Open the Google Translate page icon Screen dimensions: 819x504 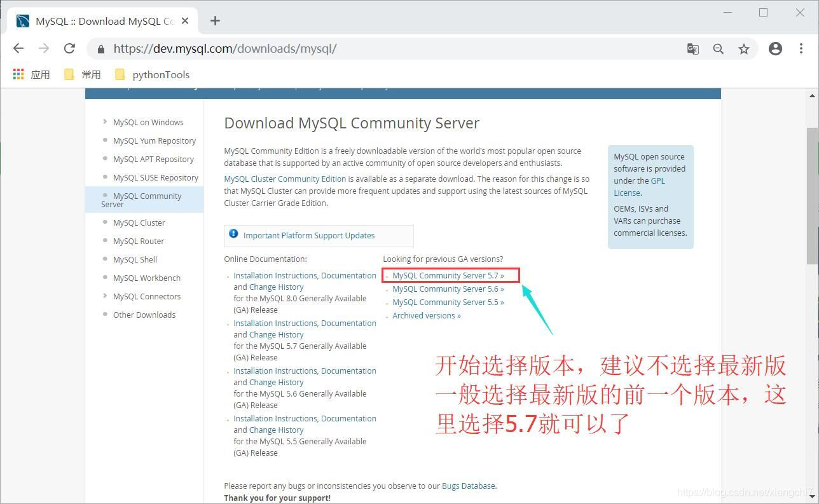click(x=693, y=49)
